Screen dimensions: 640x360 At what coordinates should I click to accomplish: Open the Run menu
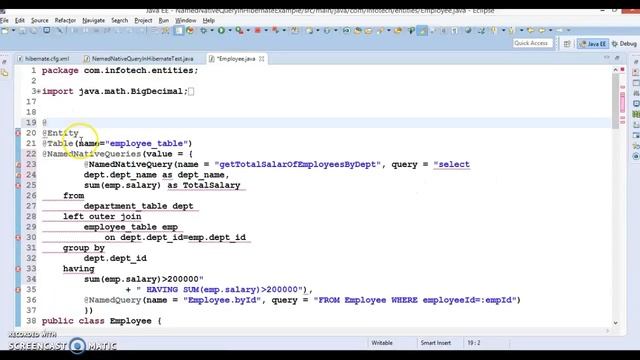(x=164, y=20)
